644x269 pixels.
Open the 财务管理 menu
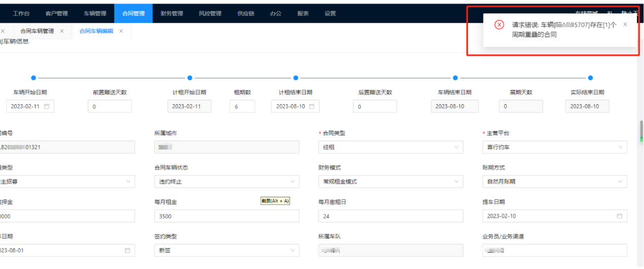click(x=172, y=14)
